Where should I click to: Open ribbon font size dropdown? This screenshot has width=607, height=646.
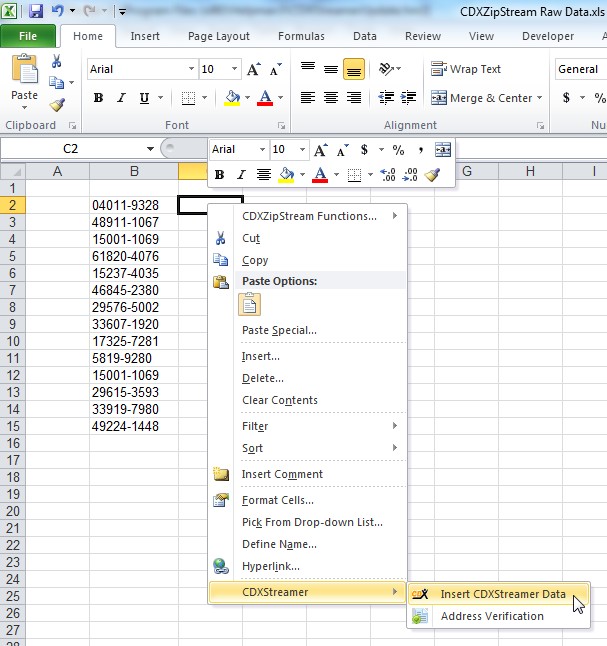pyautogui.click(x=234, y=69)
